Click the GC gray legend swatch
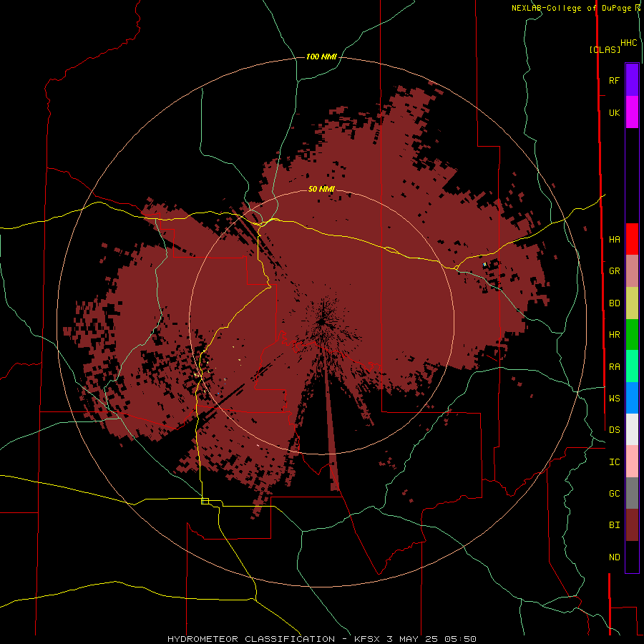This screenshot has height=644, width=644. pyautogui.click(x=632, y=493)
